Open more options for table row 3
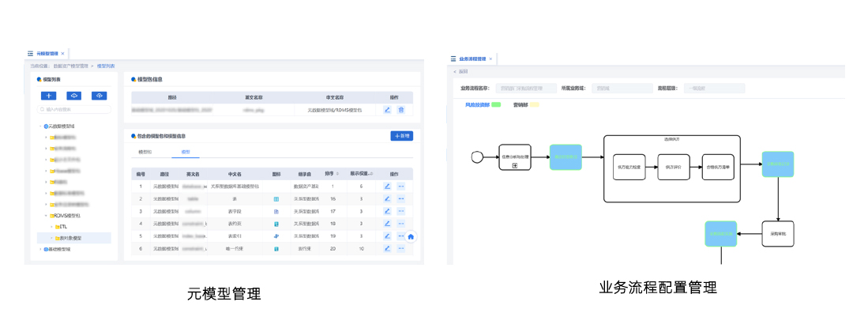 (x=400, y=212)
